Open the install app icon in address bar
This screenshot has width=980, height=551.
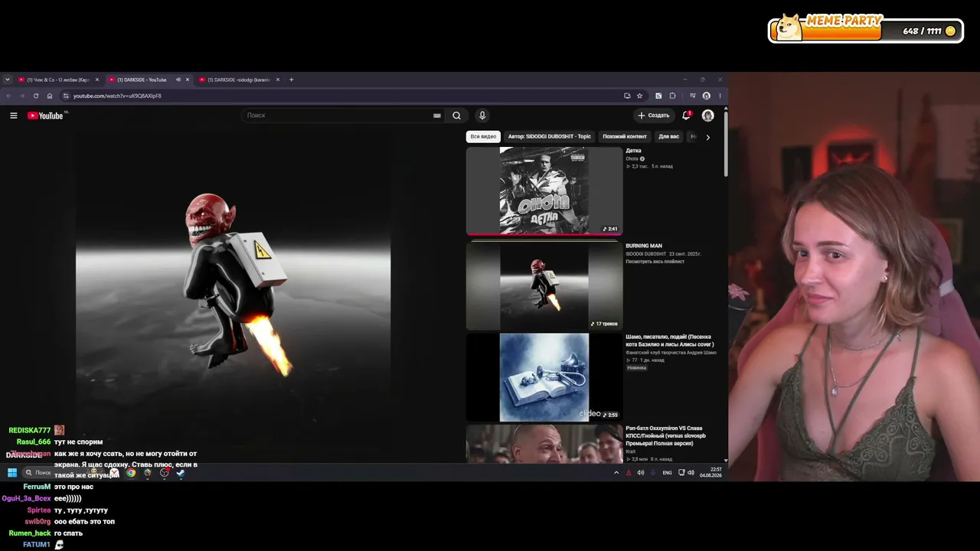coord(627,96)
